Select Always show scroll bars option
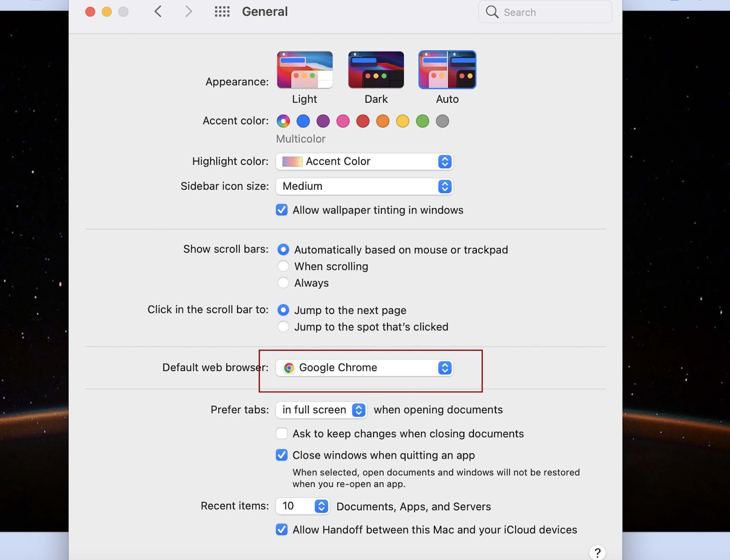This screenshot has width=730, height=560. click(283, 283)
